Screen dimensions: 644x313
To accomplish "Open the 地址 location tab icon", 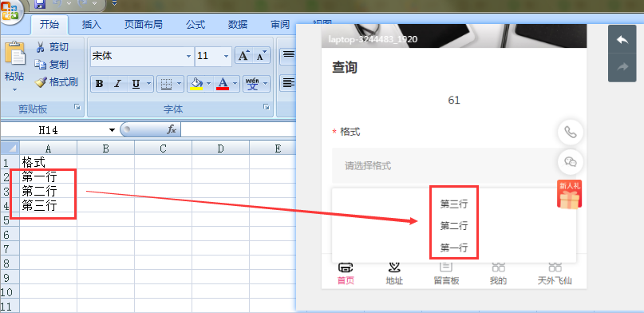I will (394, 267).
